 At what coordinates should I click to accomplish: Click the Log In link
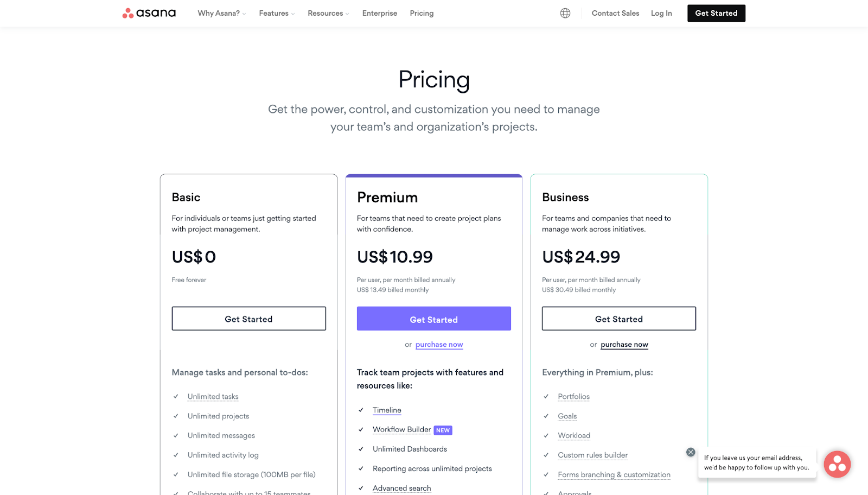661,13
